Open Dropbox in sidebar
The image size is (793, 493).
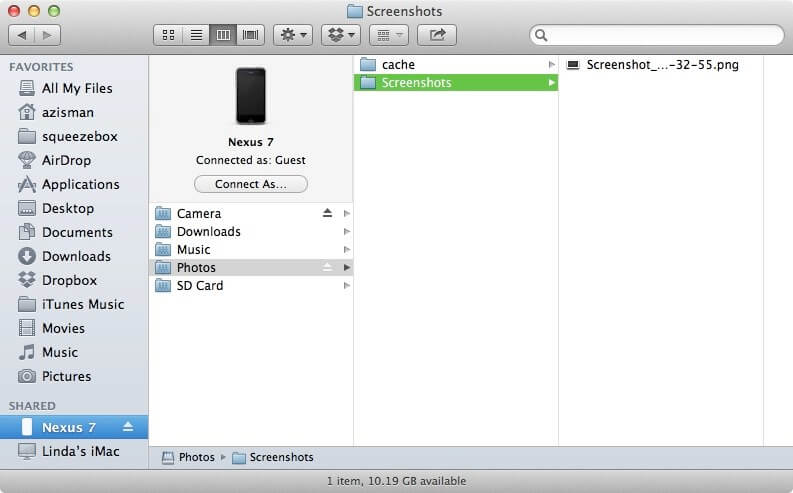[x=74, y=280]
